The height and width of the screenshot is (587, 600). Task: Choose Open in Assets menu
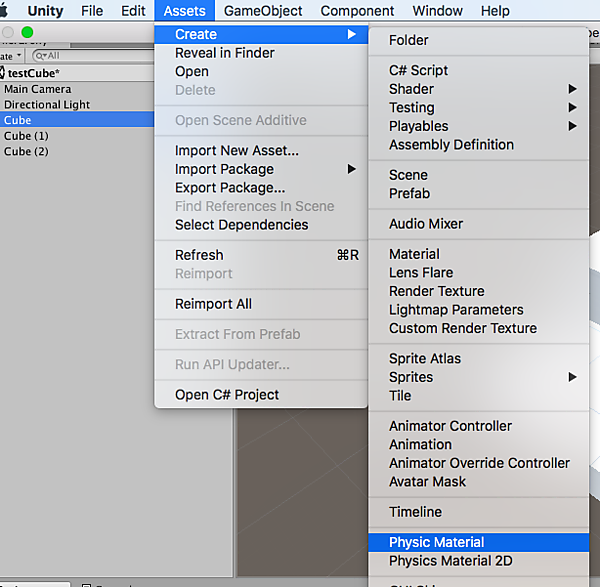(x=261, y=72)
